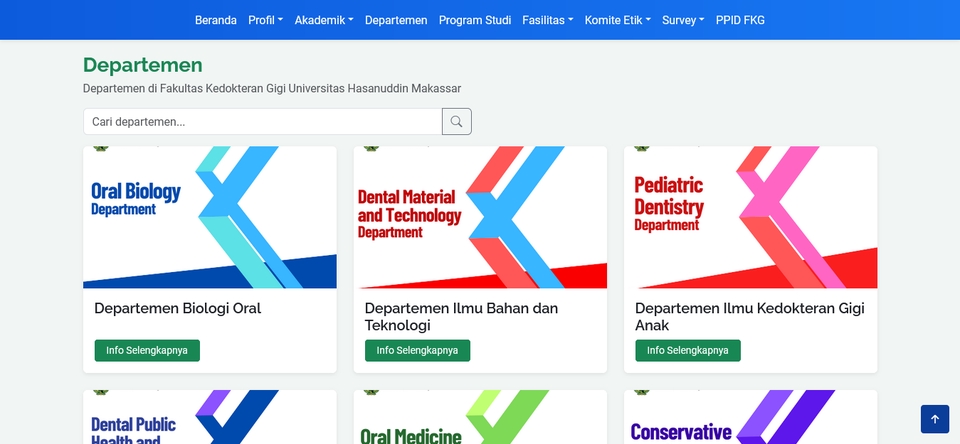
Task: Open Info Selengkapnya for Ilmu Kedokteran Gigi Anak
Action: [x=688, y=350]
